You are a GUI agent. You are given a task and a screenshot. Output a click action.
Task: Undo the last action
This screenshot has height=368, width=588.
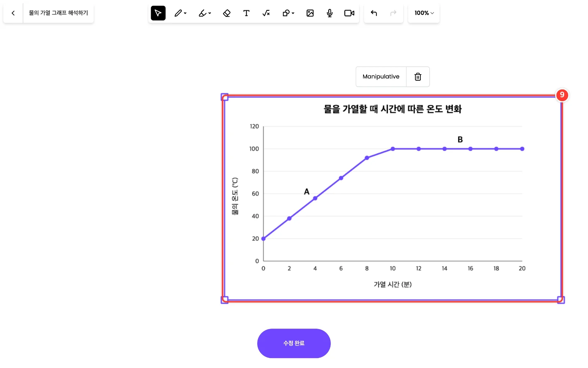[x=374, y=13]
